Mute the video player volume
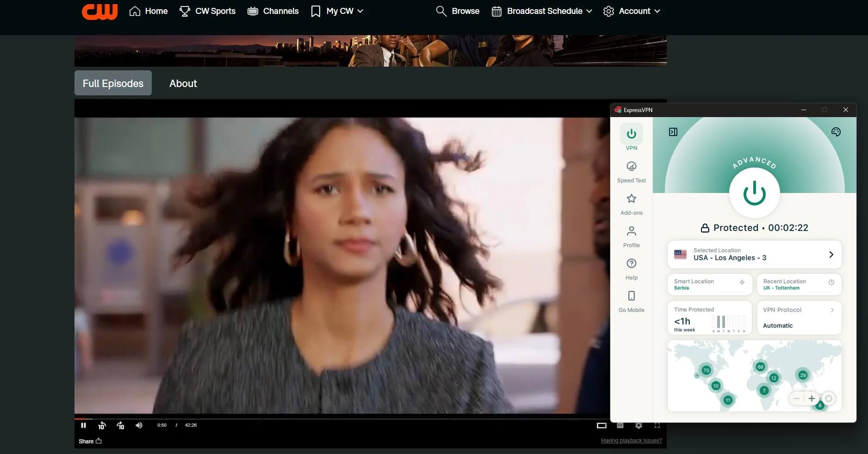The image size is (868, 454). point(139,425)
